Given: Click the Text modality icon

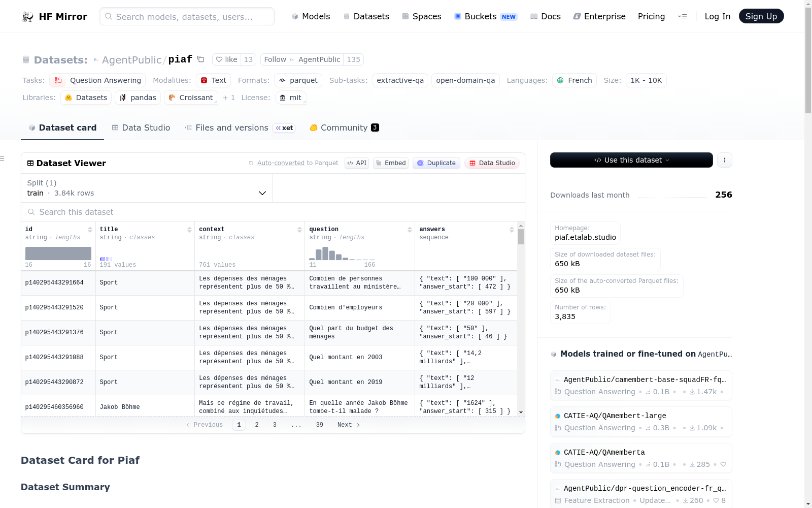Looking at the screenshot, I should click(204, 80).
